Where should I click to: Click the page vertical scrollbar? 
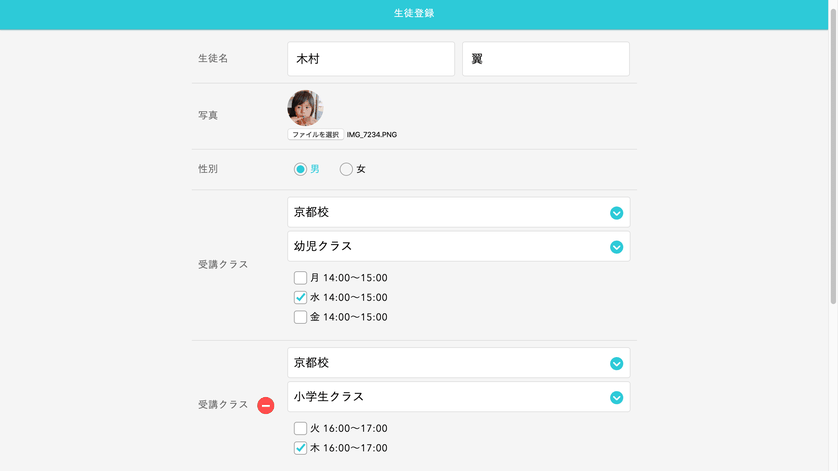[833, 155]
